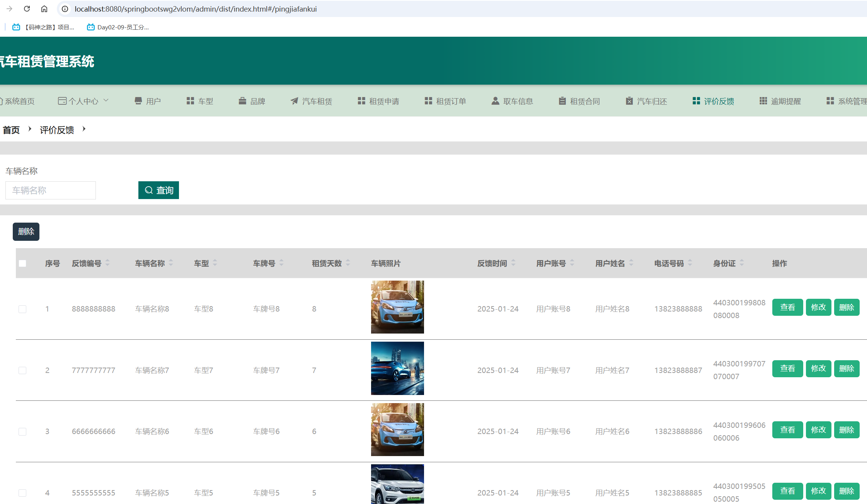Click the browser reload icon

click(x=27, y=9)
